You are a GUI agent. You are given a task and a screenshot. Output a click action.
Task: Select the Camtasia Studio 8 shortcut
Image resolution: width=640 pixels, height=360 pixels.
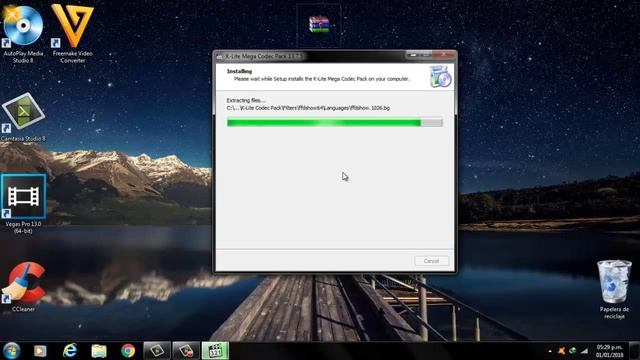click(x=23, y=118)
